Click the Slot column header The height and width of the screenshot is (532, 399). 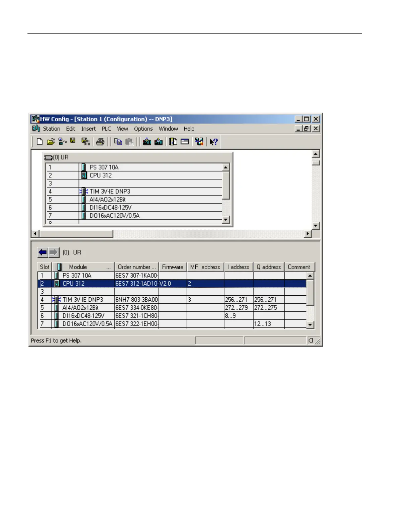[x=45, y=267]
